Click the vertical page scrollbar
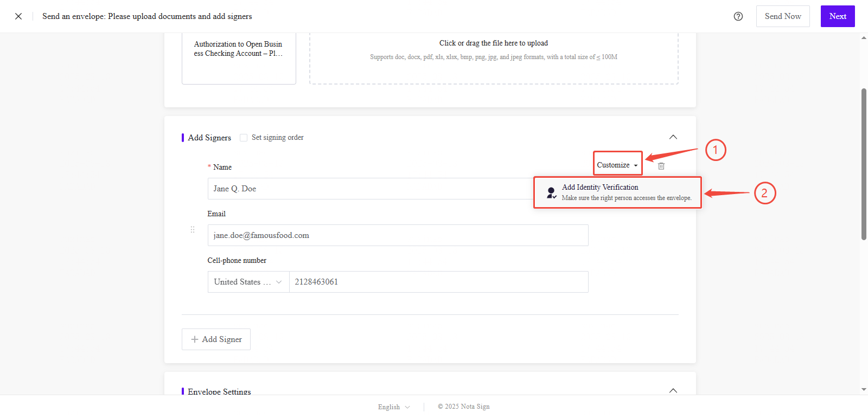Screen dimensions: 868x419 pos(864,164)
